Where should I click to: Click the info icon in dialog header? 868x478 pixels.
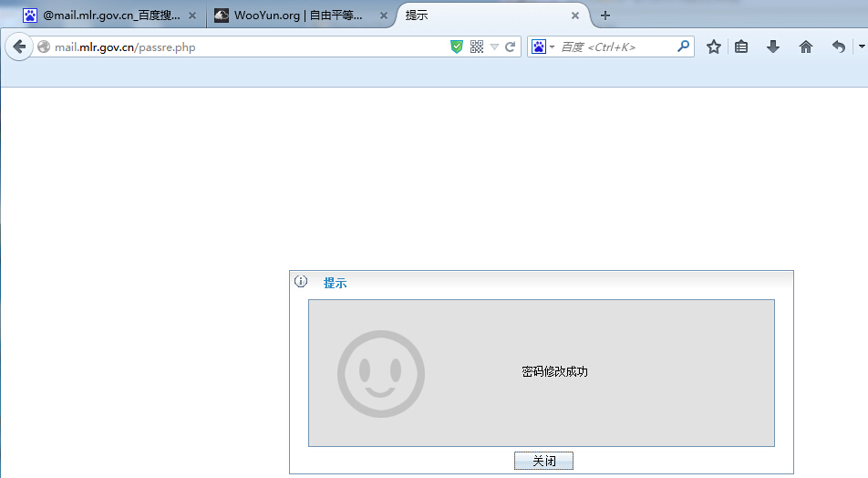point(301,281)
